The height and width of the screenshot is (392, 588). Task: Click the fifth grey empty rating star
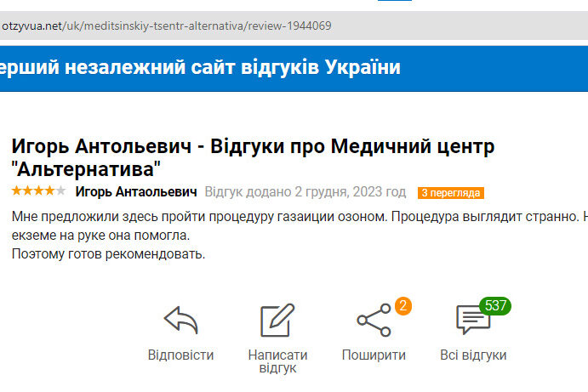coord(60,191)
